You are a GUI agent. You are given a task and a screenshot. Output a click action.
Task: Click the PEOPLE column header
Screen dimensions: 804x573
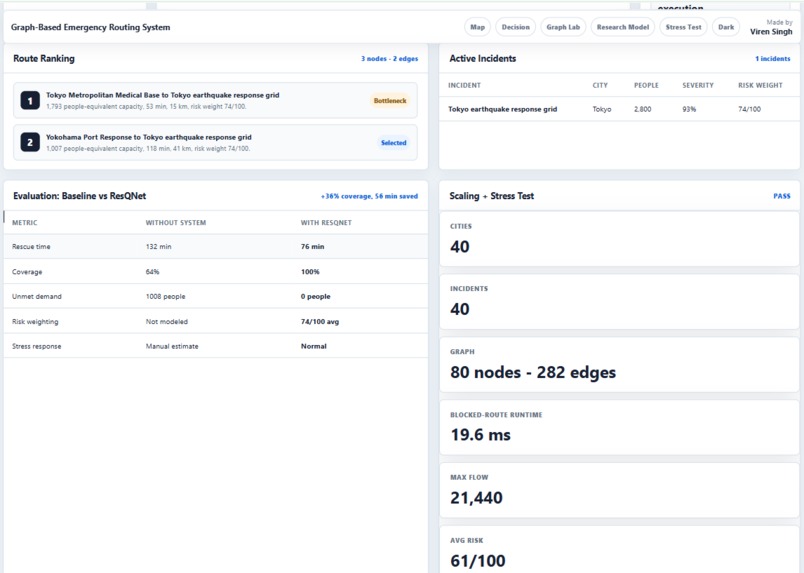tap(646, 85)
